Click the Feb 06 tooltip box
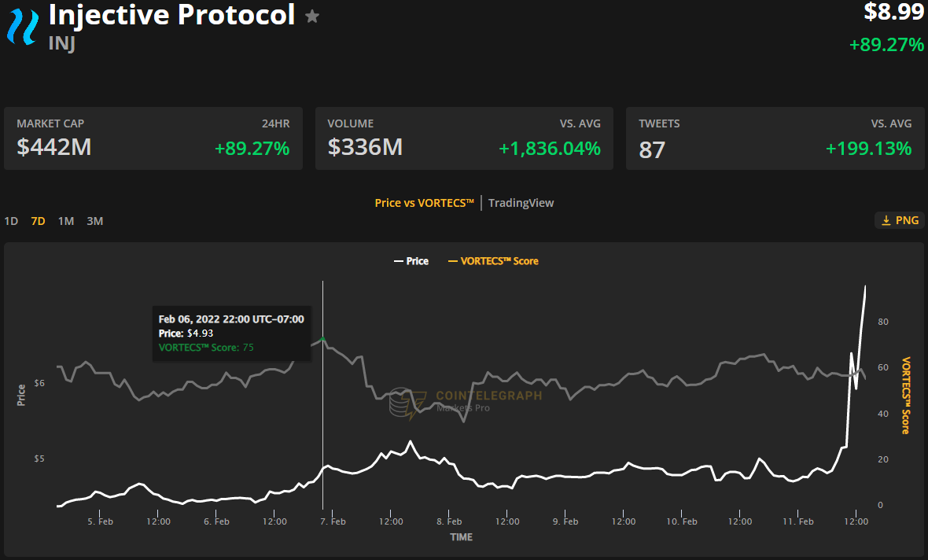The height and width of the screenshot is (560, 928). point(231,333)
